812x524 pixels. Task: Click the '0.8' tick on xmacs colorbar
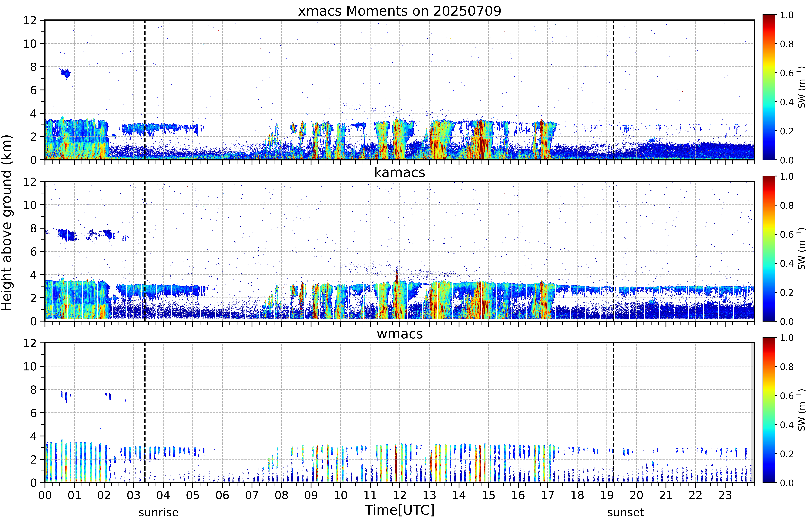[x=787, y=44]
